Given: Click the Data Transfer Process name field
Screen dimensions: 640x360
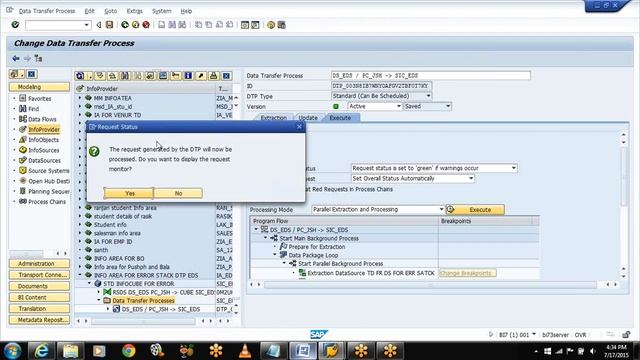Looking at the screenshot, I should 431,76.
